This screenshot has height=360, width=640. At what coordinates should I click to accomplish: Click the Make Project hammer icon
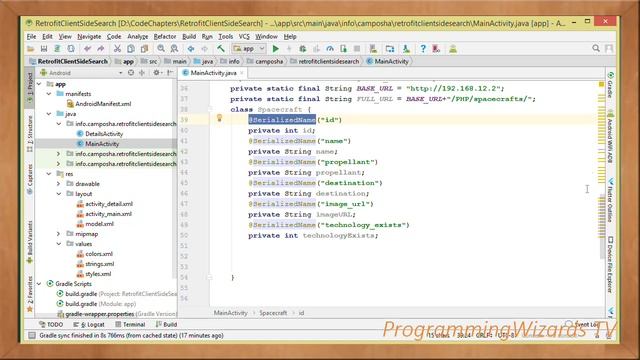coord(221,49)
